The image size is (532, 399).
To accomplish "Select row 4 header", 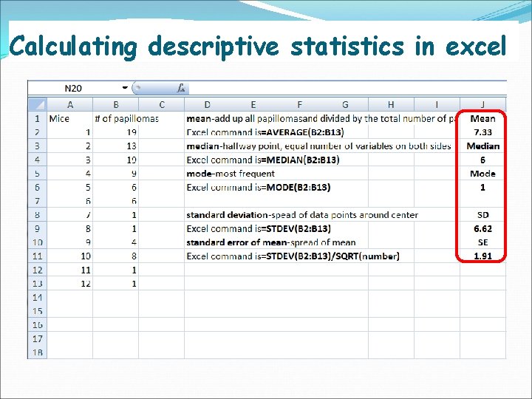I will click(38, 160).
